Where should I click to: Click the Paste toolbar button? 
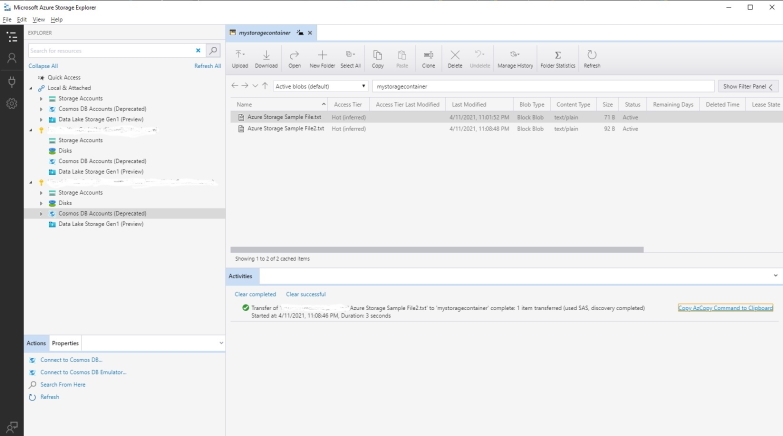coord(402,59)
